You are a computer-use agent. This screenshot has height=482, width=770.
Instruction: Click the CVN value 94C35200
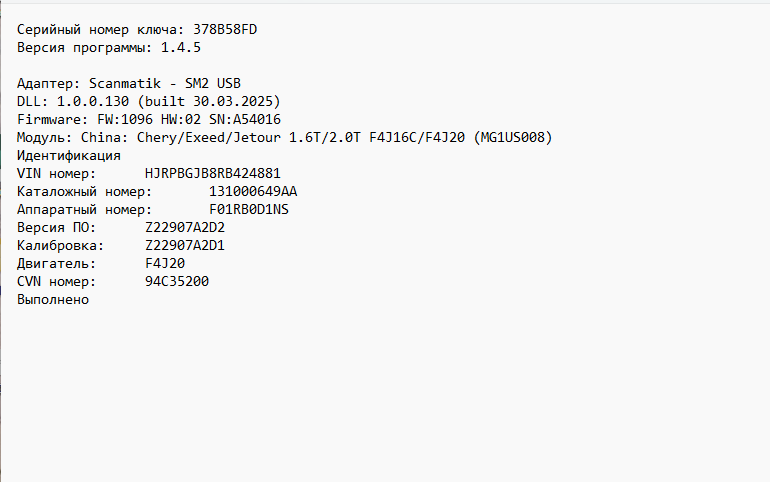coord(177,281)
